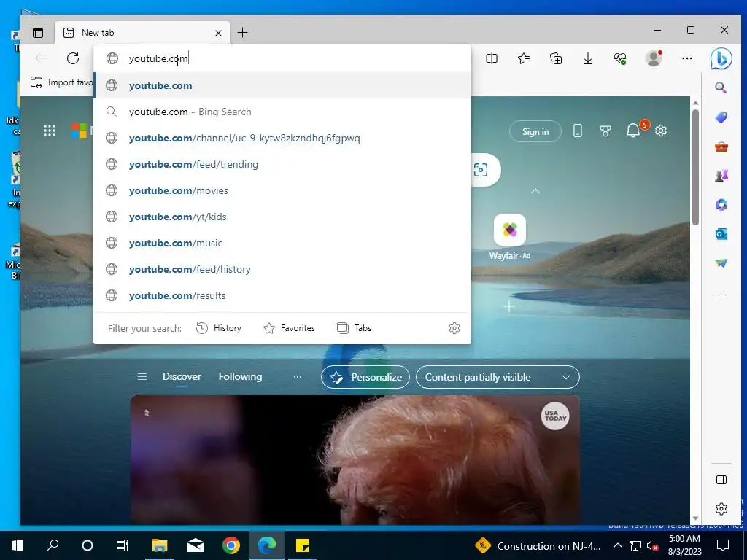Toggle the hide sidebar panel icon
Viewport: 747px width, 560px height.
[x=721, y=480]
